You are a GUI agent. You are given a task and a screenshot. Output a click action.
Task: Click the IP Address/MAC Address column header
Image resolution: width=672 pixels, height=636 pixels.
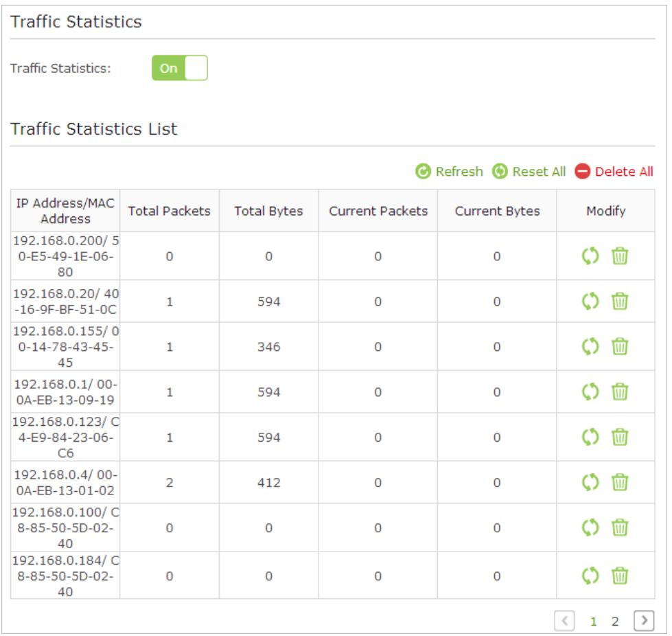pyautogui.click(x=65, y=211)
